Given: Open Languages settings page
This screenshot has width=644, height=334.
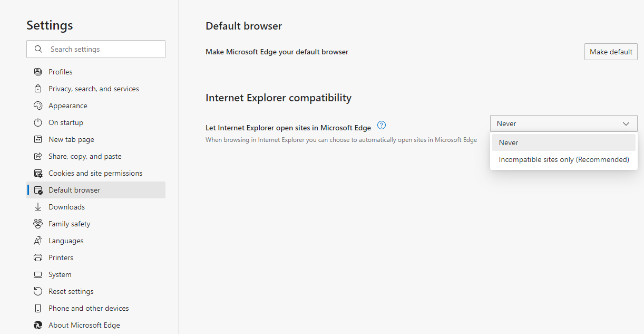Looking at the screenshot, I should point(66,241).
